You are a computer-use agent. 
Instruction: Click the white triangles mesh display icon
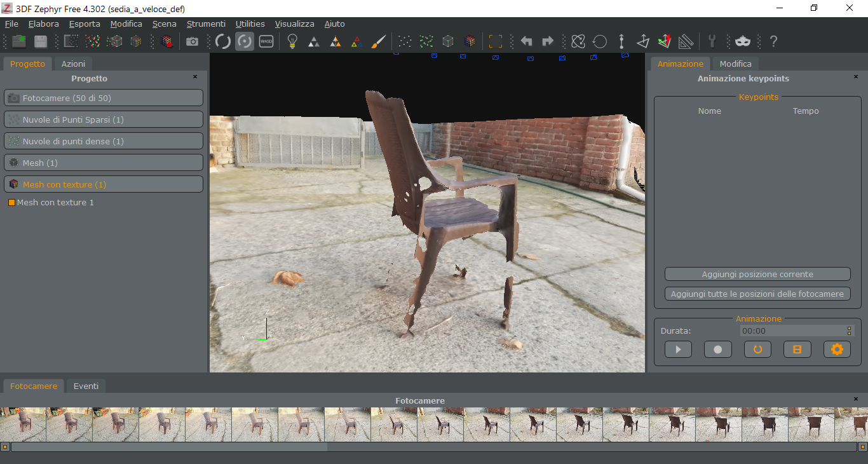[x=314, y=41]
